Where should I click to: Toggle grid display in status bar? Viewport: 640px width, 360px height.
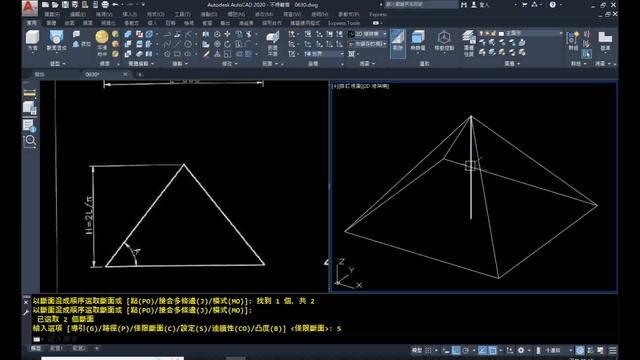[428, 350]
